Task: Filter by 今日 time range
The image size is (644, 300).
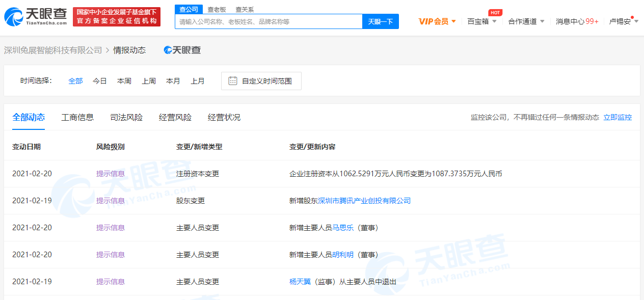Action: (x=100, y=81)
